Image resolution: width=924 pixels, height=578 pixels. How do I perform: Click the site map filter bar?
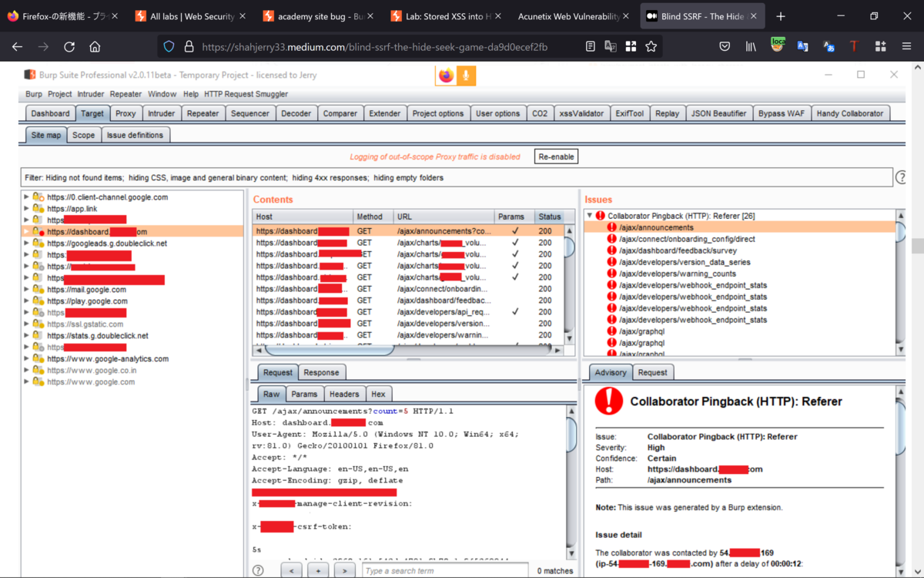coord(457,178)
